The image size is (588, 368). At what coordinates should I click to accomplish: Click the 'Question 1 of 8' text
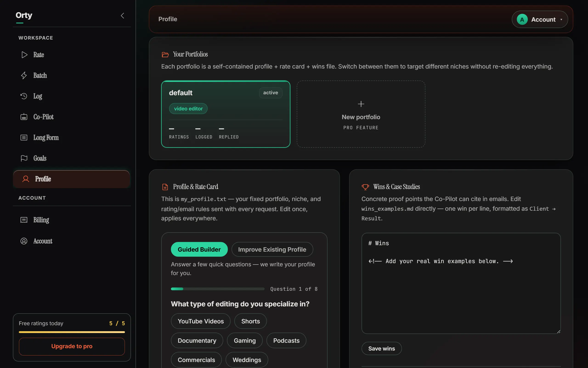294,289
